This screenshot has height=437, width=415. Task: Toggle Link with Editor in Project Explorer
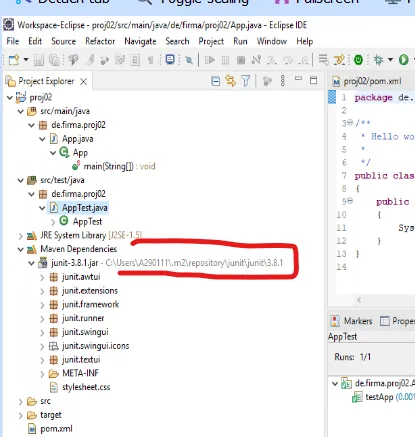[230, 81]
